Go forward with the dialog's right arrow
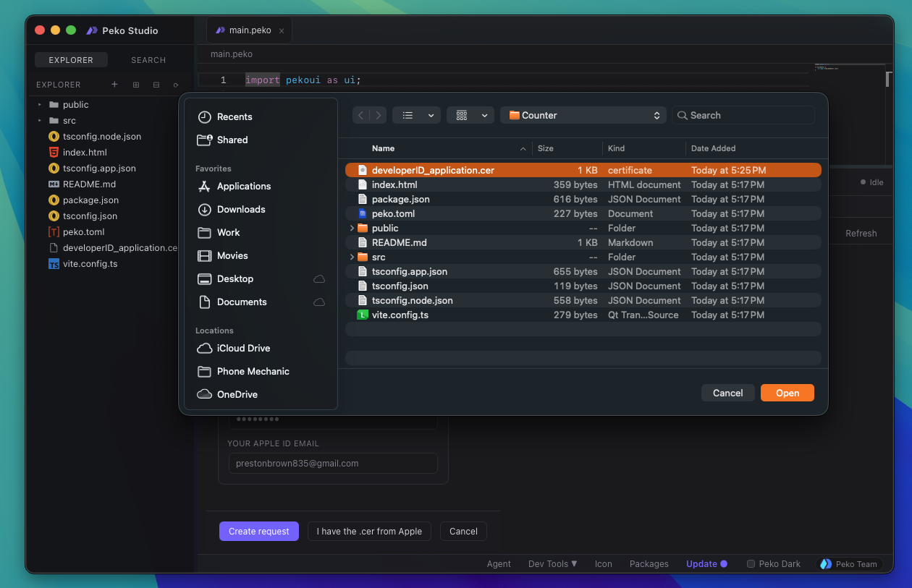This screenshot has height=588, width=912. click(378, 115)
